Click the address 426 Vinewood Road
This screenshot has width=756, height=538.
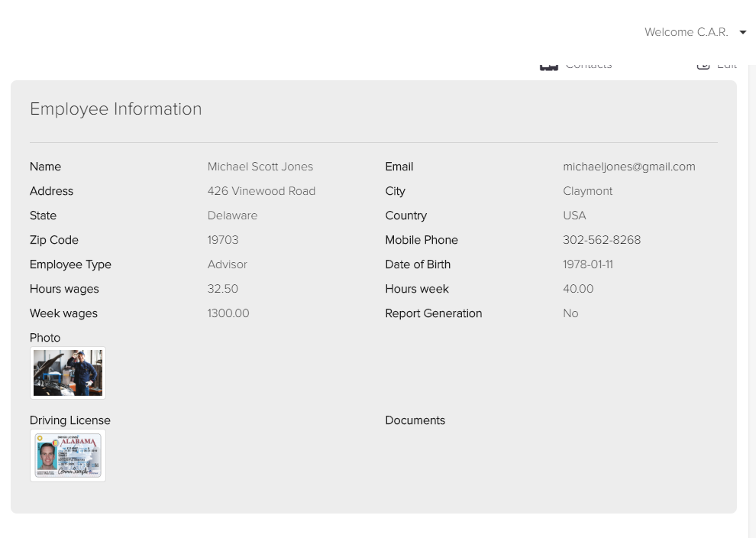(261, 191)
